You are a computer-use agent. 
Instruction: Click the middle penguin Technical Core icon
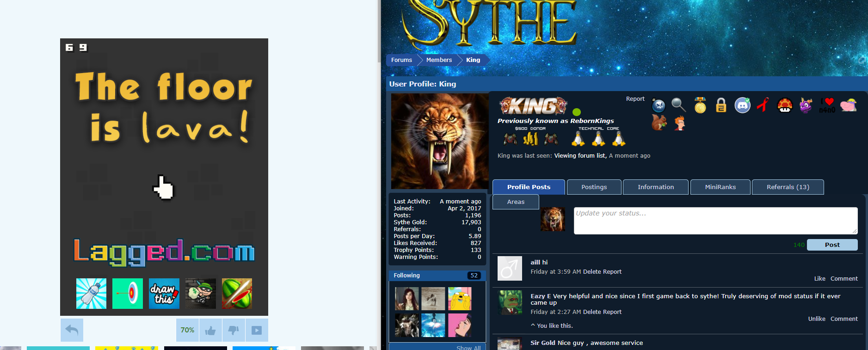[x=598, y=139]
